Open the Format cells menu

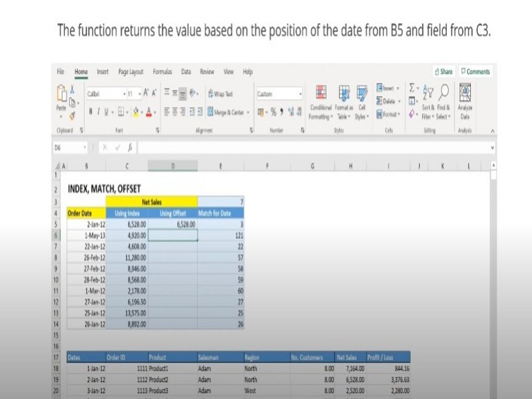pos(388,114)
